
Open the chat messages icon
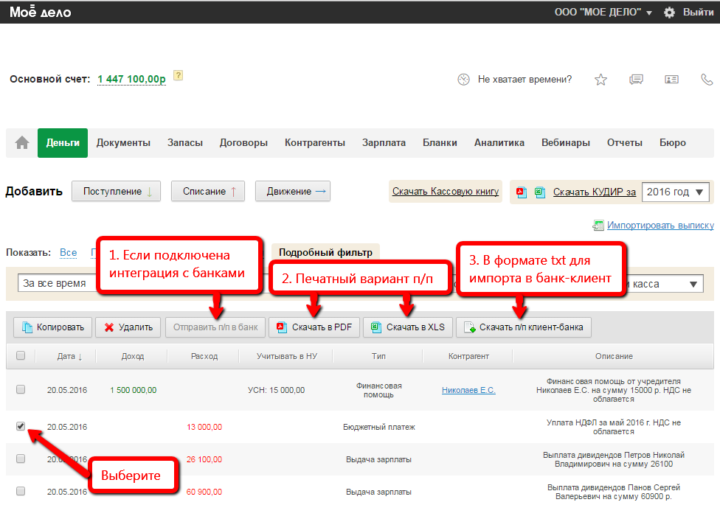(x=636, y=79)
